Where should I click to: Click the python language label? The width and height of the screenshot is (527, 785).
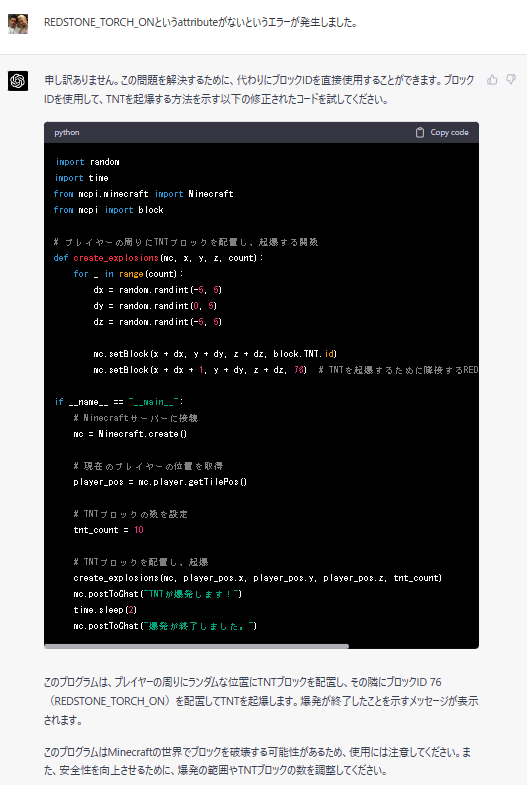(x=67, y=133)
